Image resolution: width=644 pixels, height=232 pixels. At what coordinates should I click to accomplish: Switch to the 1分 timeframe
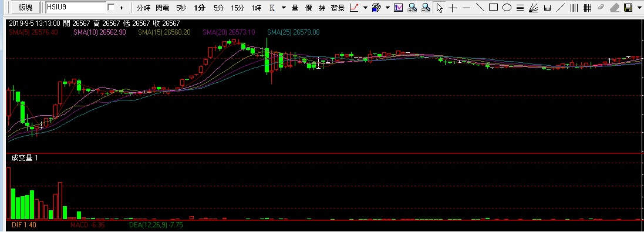click(200, 8)
